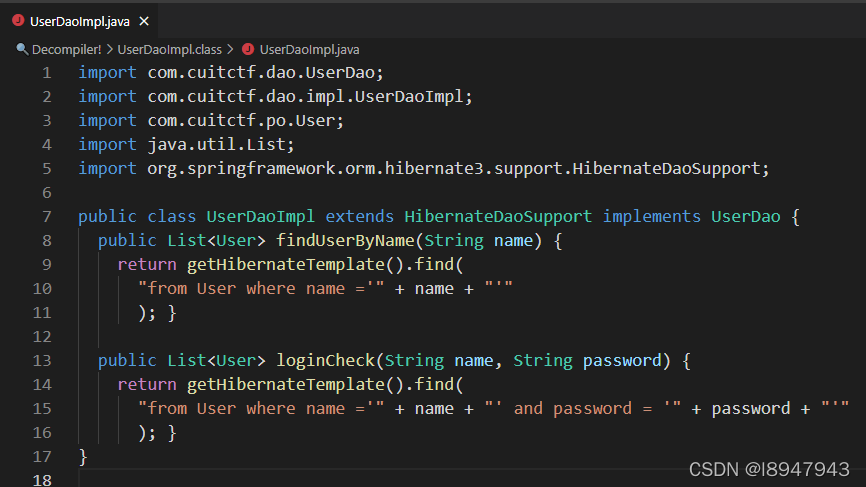This screenshot has width=866, height=487.
Task: Click the closing brace on line 17
Action: coord(83,457)
